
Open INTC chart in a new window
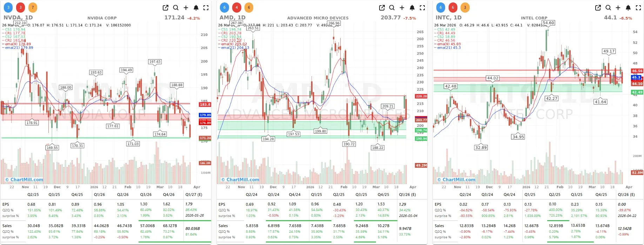[x=598, y=8]
